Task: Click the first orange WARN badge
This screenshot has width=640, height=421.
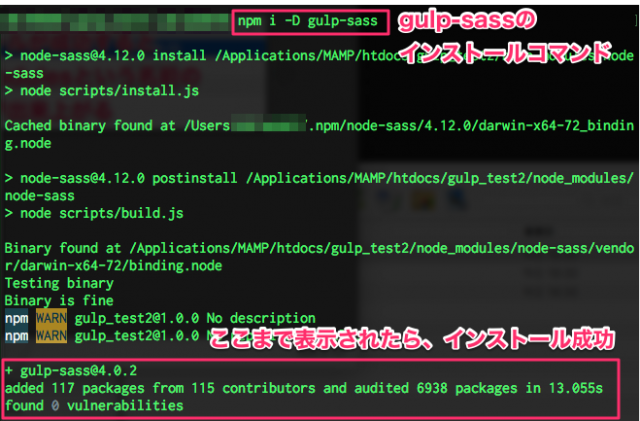Action: (x=51, y=318)
